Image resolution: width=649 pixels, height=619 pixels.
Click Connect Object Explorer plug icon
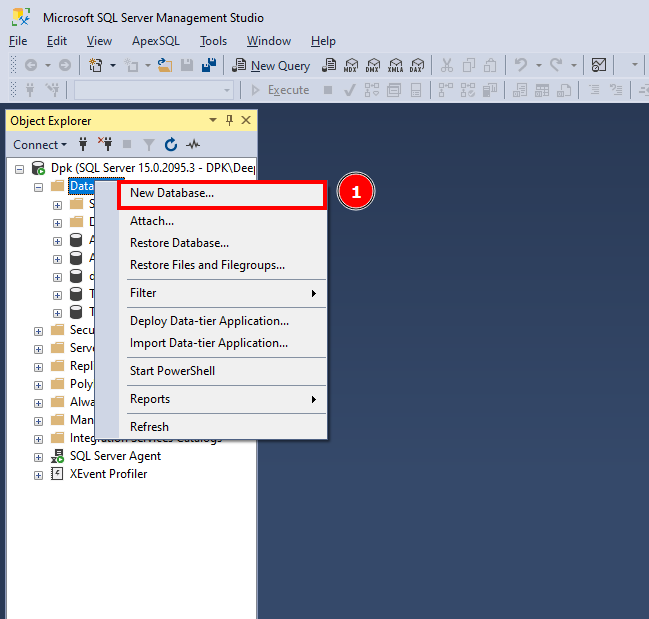83,144
